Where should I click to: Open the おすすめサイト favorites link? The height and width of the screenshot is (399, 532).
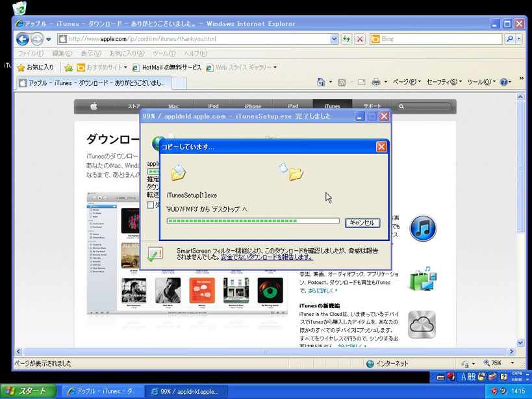point(101,68)
